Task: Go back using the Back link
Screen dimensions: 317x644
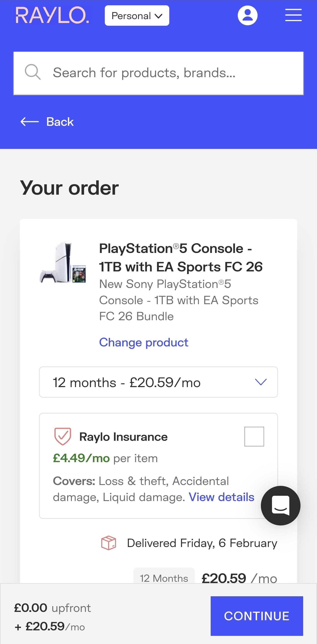Action: [60, 122]
